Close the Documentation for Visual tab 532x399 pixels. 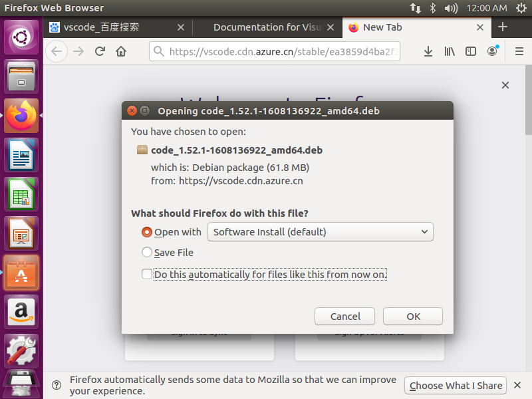[331, 27]
